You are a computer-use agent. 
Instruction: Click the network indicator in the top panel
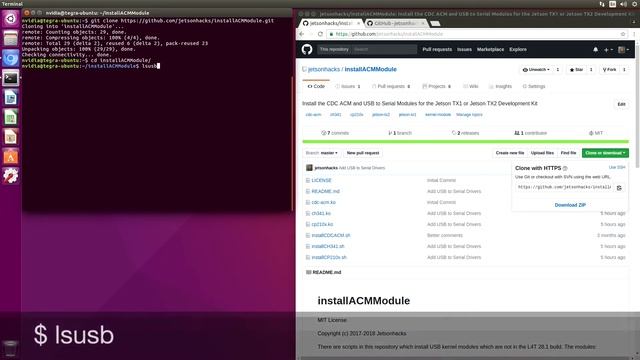(x=602, y=4)
